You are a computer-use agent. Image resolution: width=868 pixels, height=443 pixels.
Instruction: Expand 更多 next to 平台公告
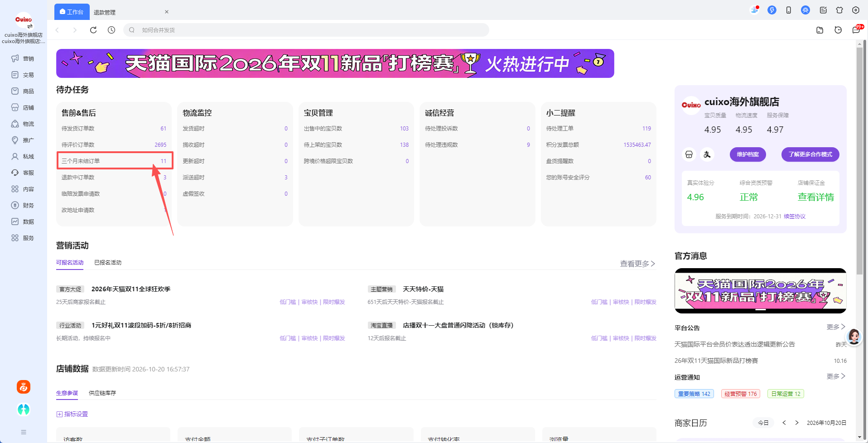click(836, 327)
